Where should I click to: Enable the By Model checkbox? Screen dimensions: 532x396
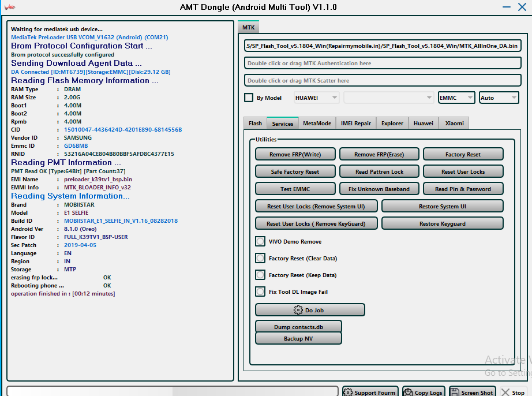coord(249,98)
